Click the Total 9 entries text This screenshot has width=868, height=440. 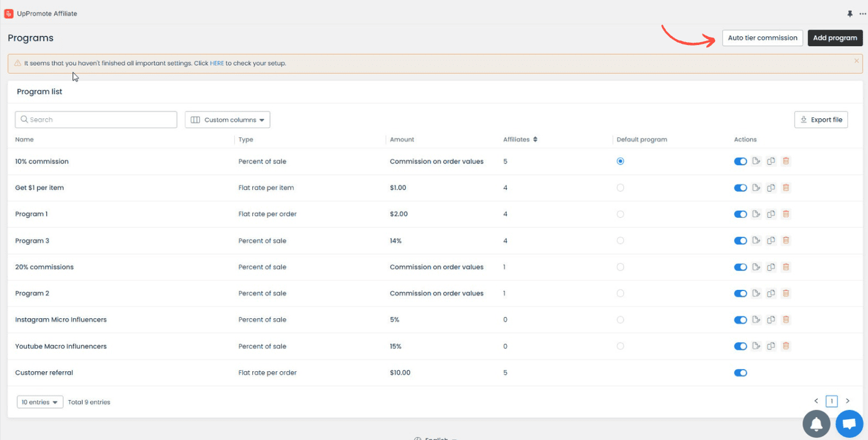(89, 402)
